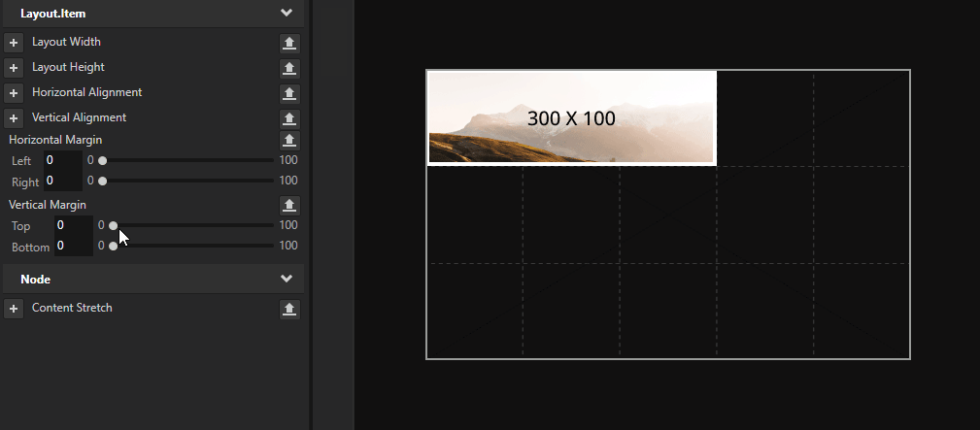Click upload icon beside Layout Height

click(289, 68)
